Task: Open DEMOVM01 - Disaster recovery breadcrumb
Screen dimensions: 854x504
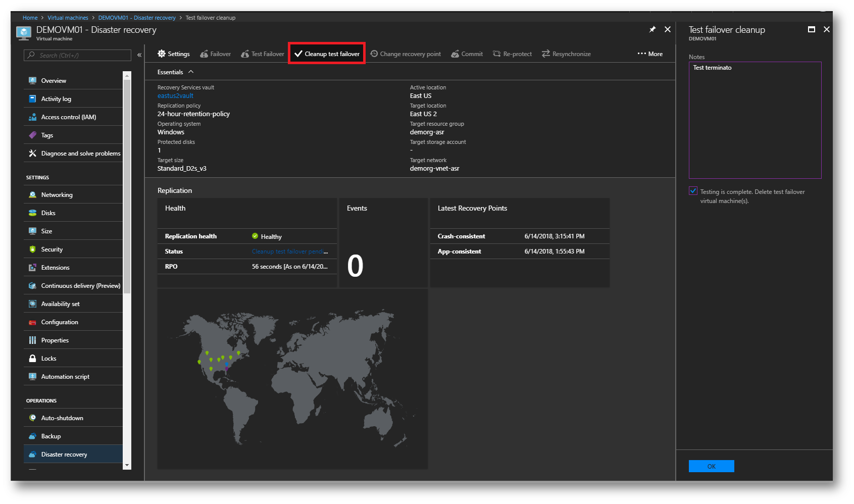Action: tap(137, 18)
